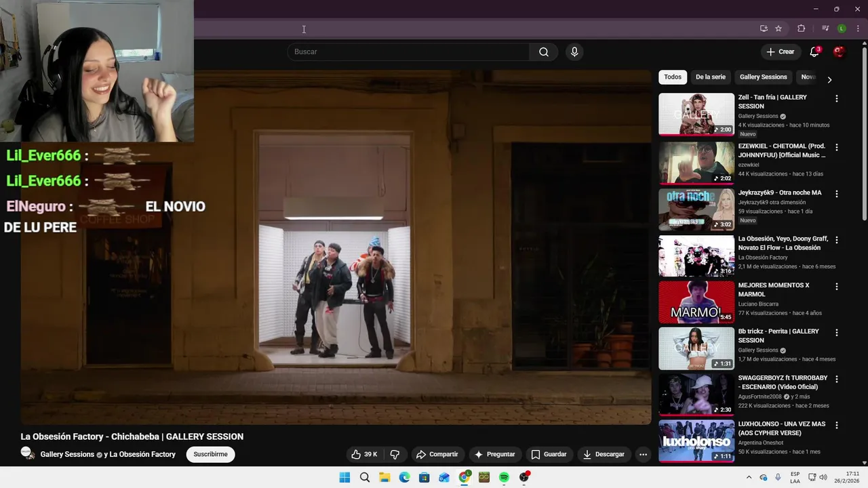Open YouTube notifications bell
The width and height of the screenshot is (868, 488).
coord(814,52)
